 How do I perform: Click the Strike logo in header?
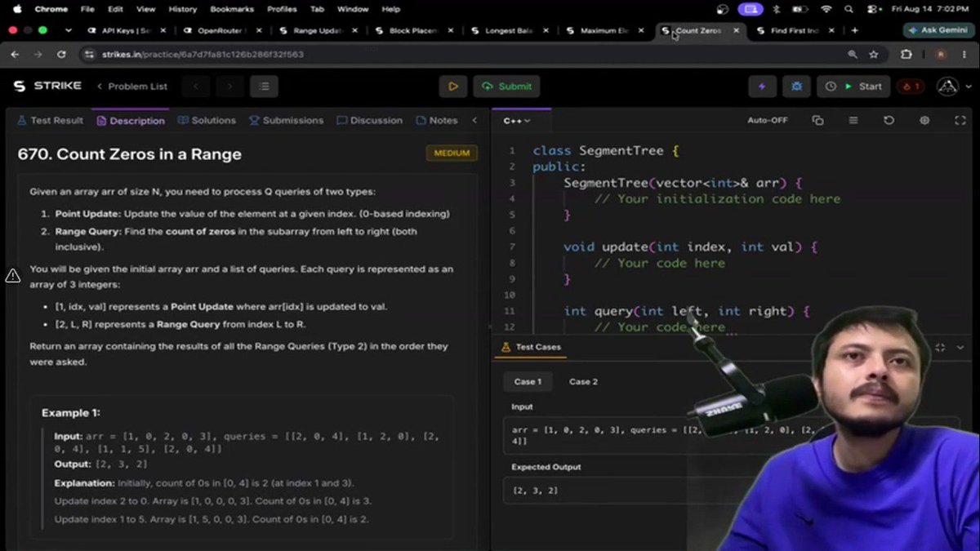click(x=47, y=86)
